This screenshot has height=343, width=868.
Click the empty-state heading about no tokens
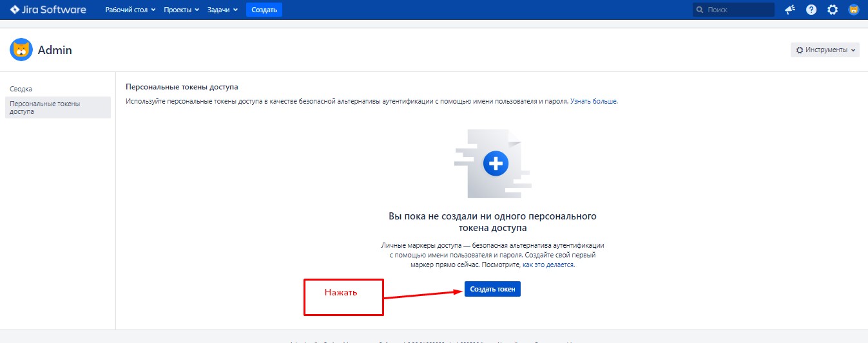tap(492, 222)
